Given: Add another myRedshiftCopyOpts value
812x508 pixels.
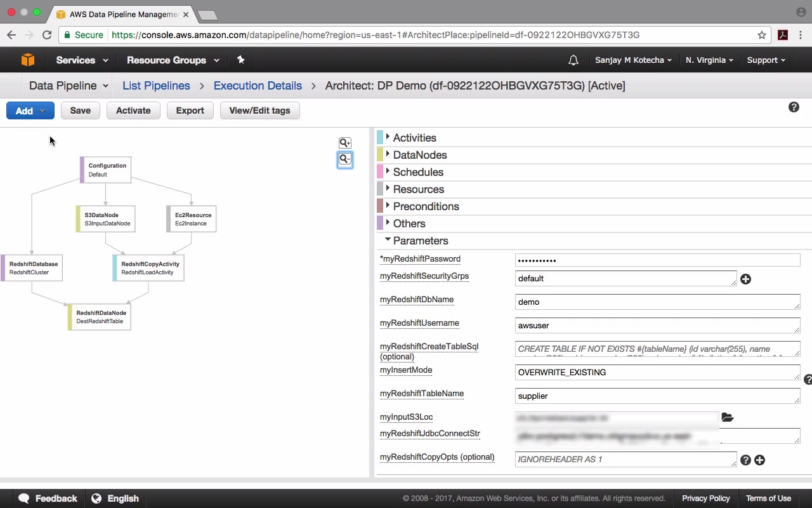Looking at the screenshot, I should (x=759, y=460).
